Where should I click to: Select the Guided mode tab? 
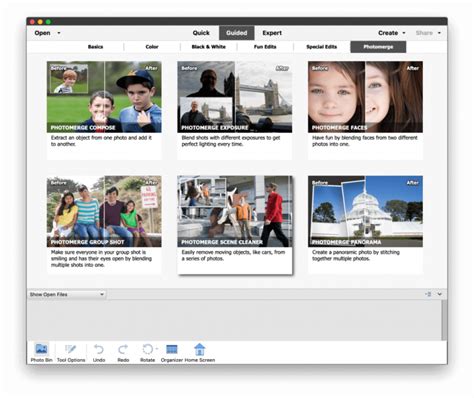[237, 33]
